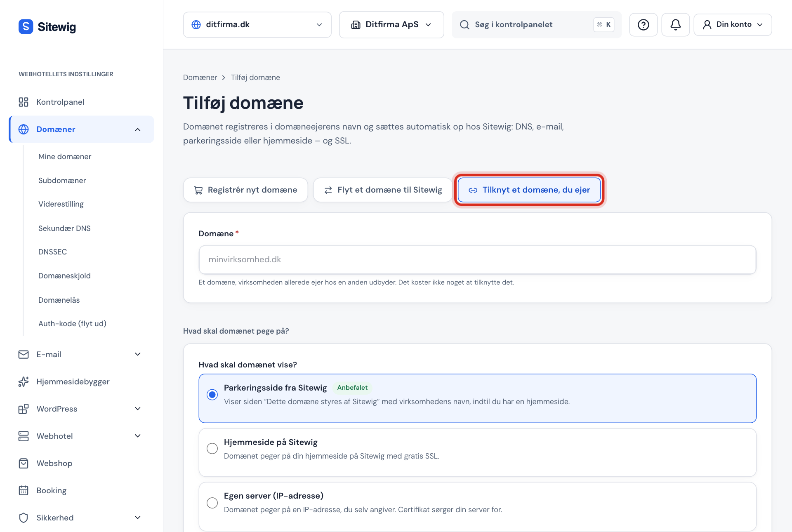Click the E-mail envelope icon
Screen dimensions: 792x532
(x=24, y=354)
